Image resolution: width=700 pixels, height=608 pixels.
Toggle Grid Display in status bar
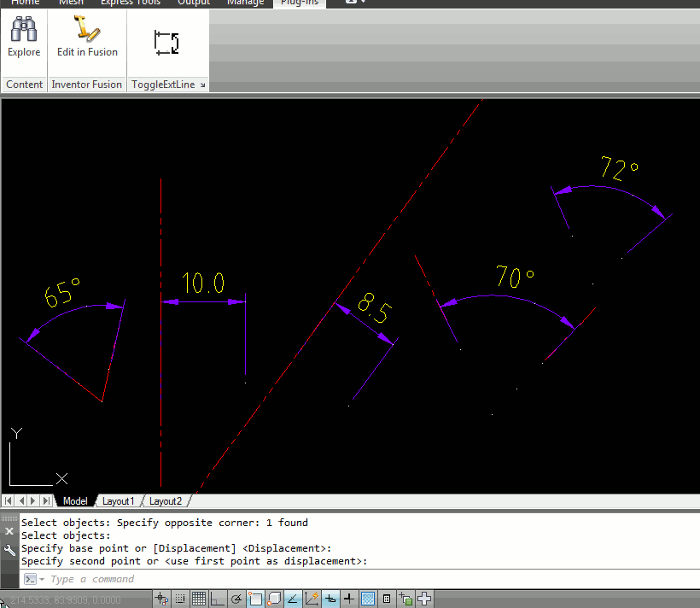click(199, 599)
